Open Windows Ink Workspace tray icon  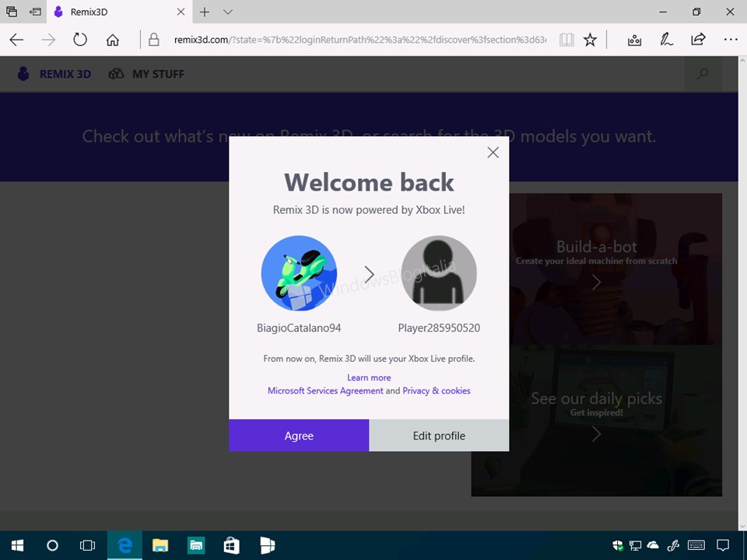point(672,545)
